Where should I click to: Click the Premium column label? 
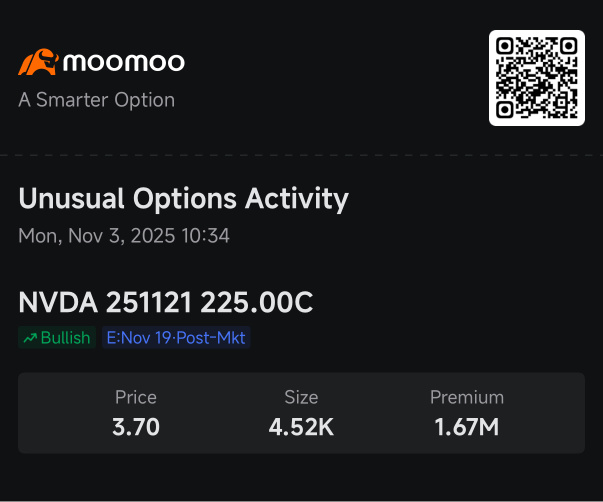pyautogui.click(x=466, y=398)
